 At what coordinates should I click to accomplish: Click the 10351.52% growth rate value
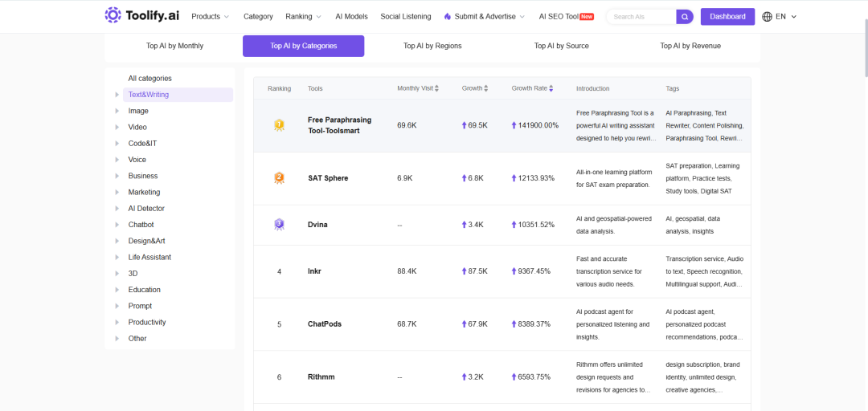point(536,225)
